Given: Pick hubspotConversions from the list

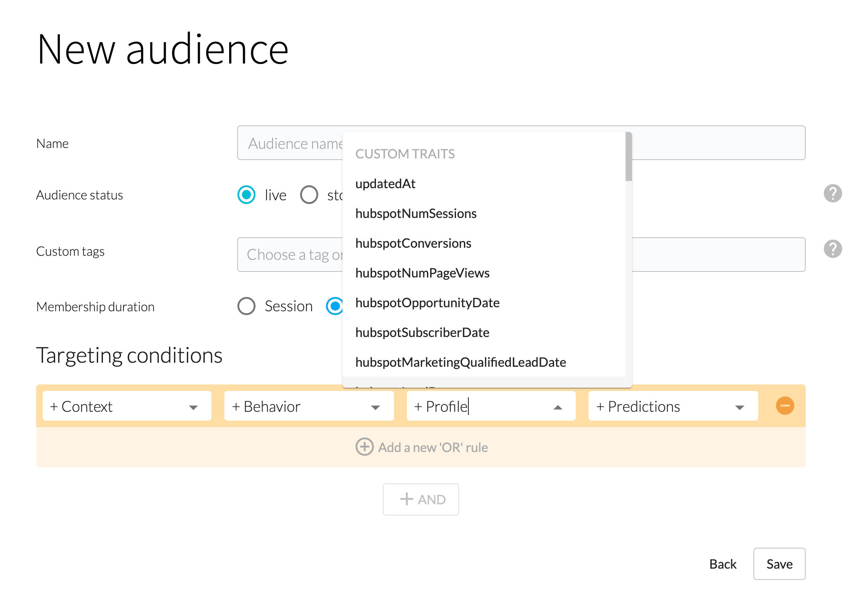Looking at the screenshot, I should click(413, 243).
